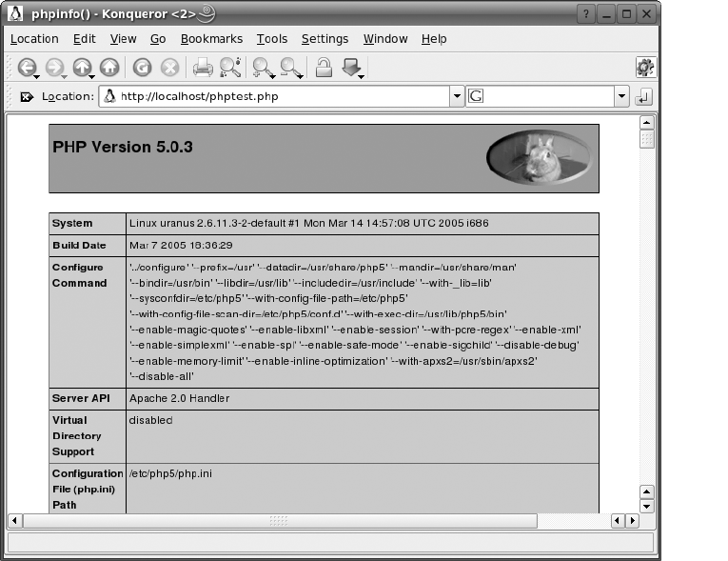Click the Build Date value Mar 7 2005

click(181, 246)
